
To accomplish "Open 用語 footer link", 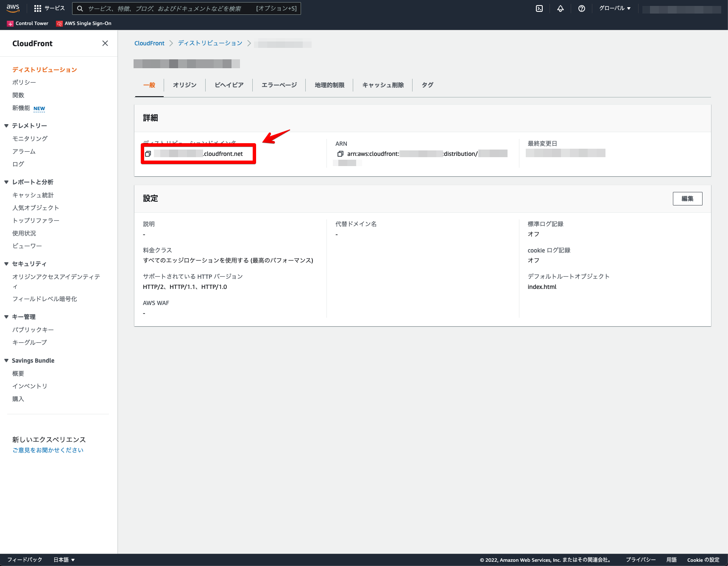I will (x=672, y=560).
